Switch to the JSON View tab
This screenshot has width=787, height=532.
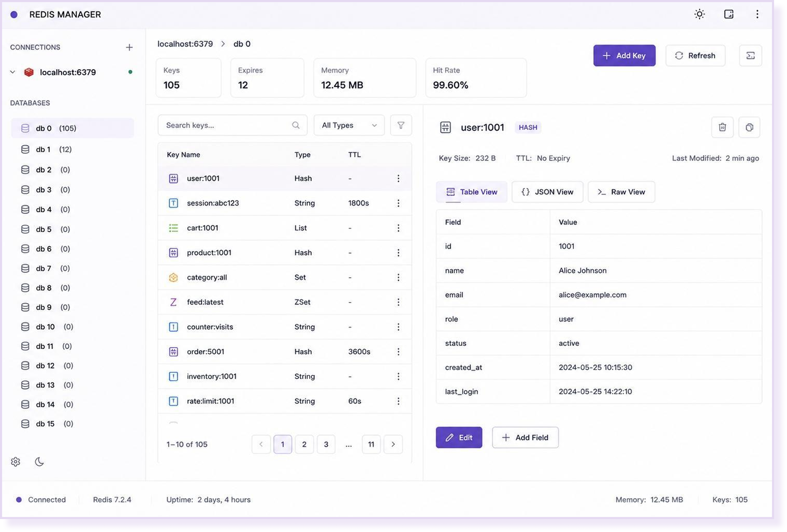tap(547, 192)
